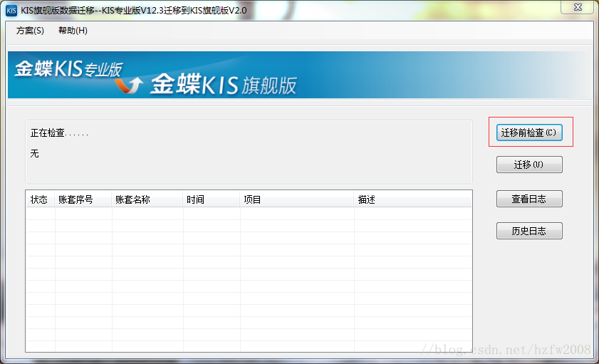Open the 方案(S) menu
The width and height of the screenshot is (599, 364).
pos(30,31)
